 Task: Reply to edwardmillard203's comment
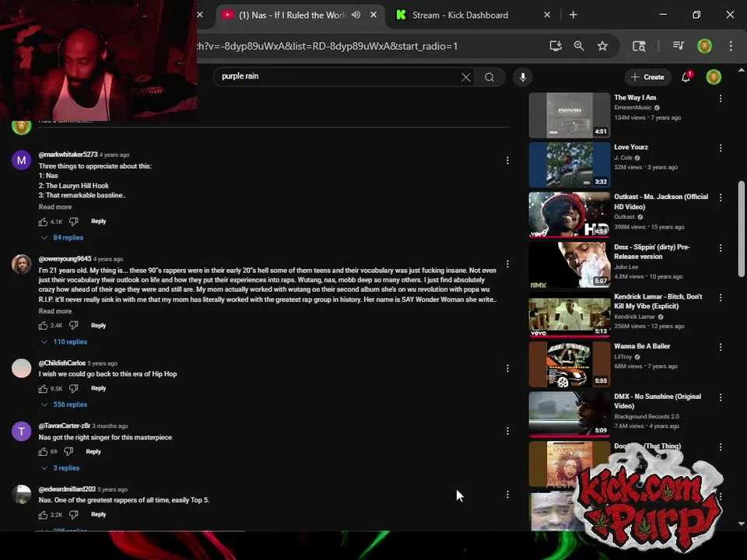point(99,515)
